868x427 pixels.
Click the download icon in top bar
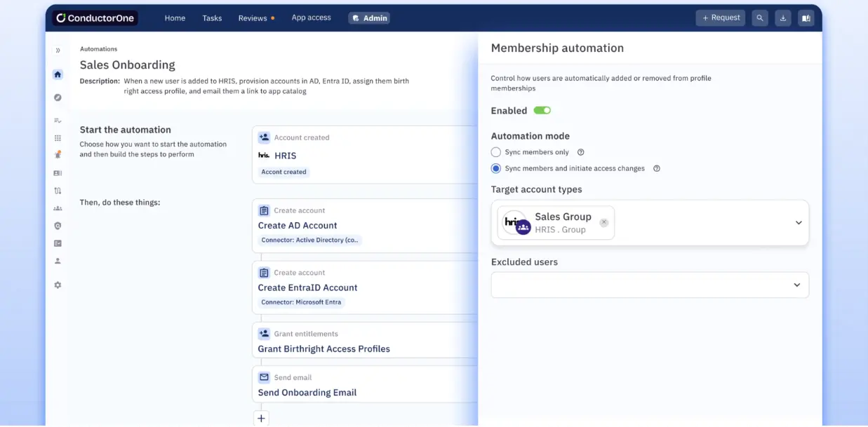(x=782, y=18)
